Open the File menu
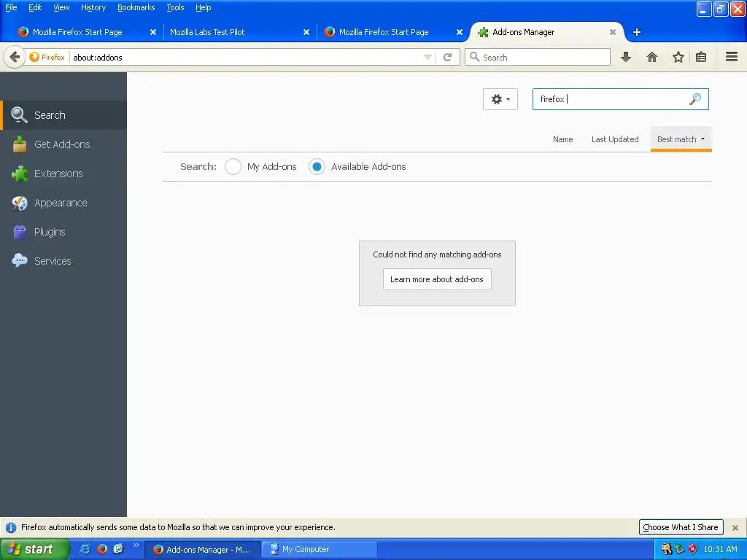This screenshot has width=747, height=560. click(11, 7)
